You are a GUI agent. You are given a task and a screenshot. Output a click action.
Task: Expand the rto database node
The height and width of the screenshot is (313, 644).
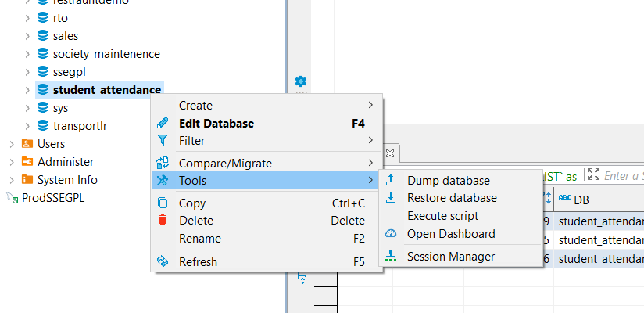[27, 18]
